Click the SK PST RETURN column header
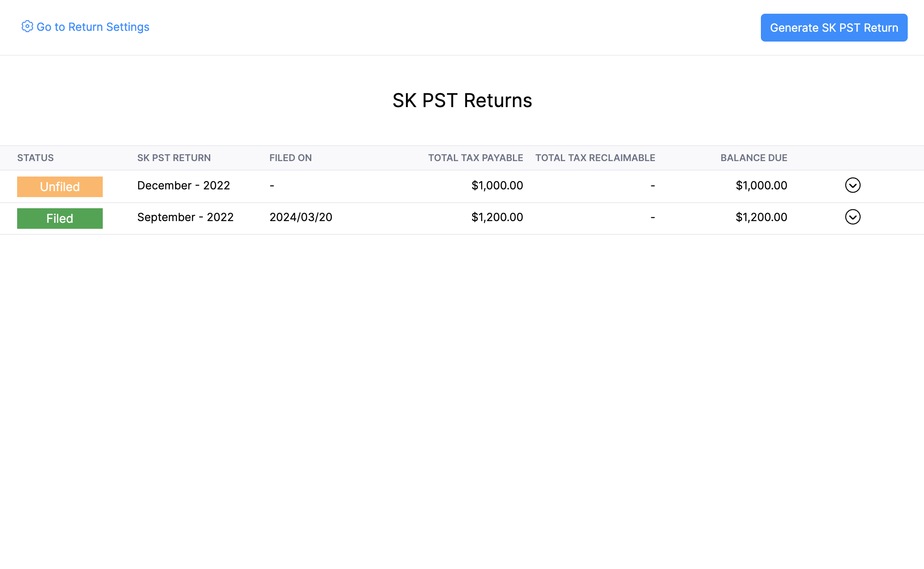924x569 pixels. click(174, 158)
